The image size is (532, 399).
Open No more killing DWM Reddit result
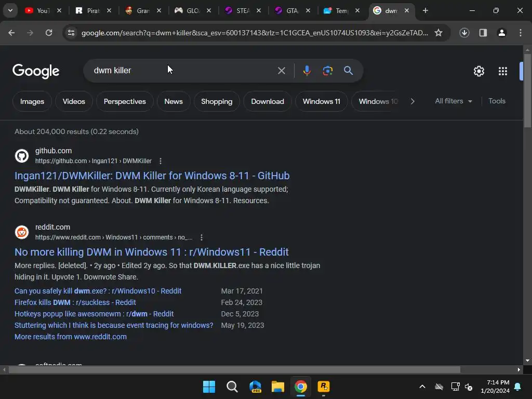click(x=152, y=252)
